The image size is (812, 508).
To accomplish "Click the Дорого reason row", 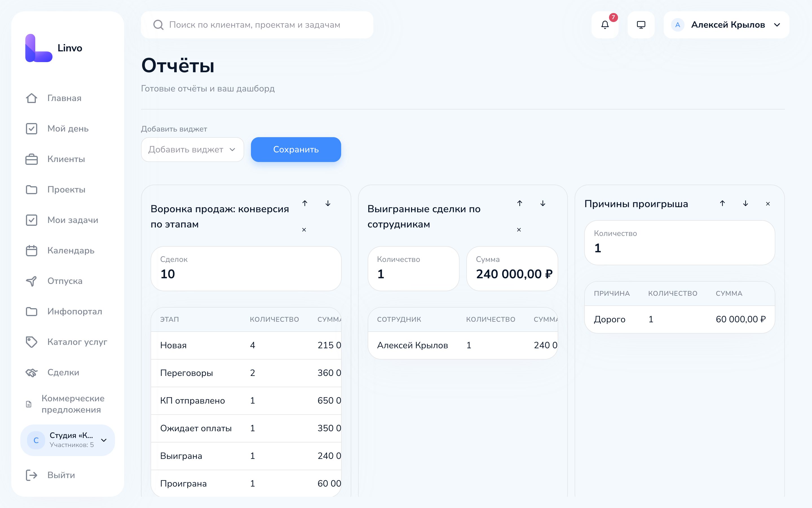I will [679, 319].
